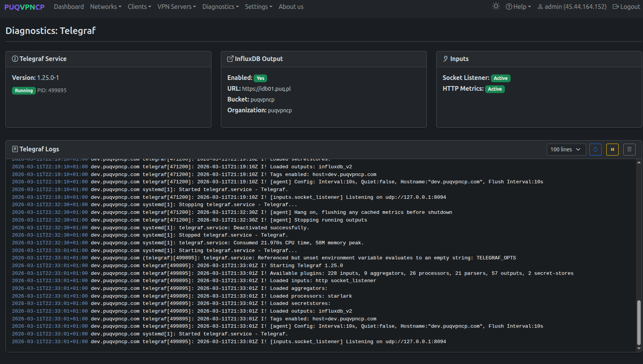Viewport: 643px width, 364px height.
Task: Expand the Clients menu
Action: (x=139, y=7)
